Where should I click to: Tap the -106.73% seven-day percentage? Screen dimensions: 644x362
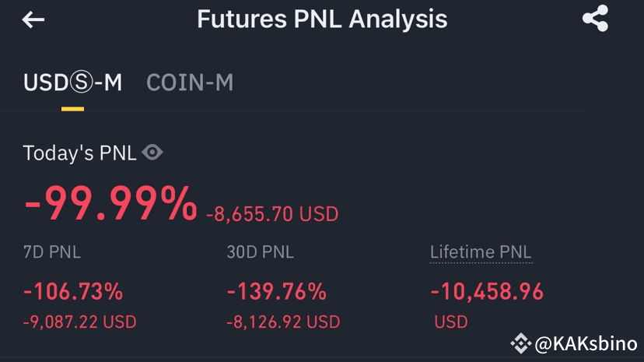coord(73,291)
